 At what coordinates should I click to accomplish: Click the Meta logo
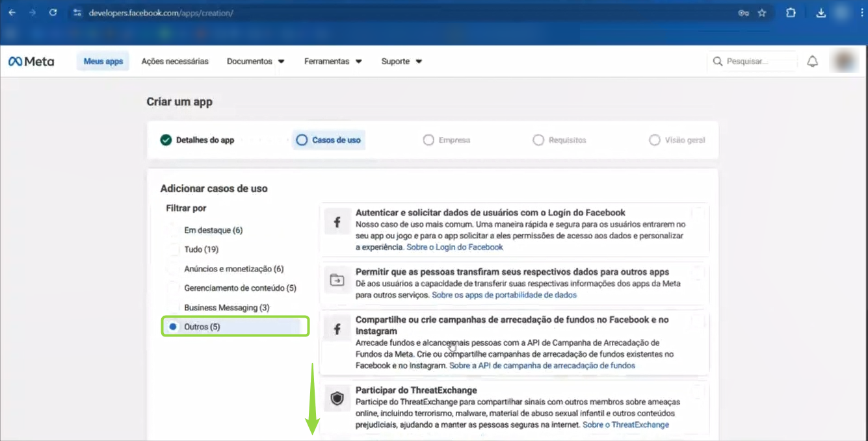tap(31, 62)
